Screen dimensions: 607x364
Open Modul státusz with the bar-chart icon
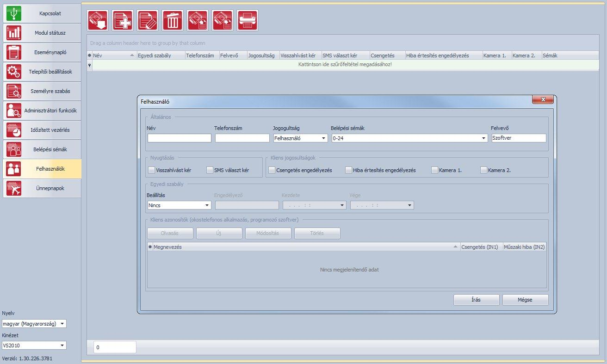(x=42, y=33)
